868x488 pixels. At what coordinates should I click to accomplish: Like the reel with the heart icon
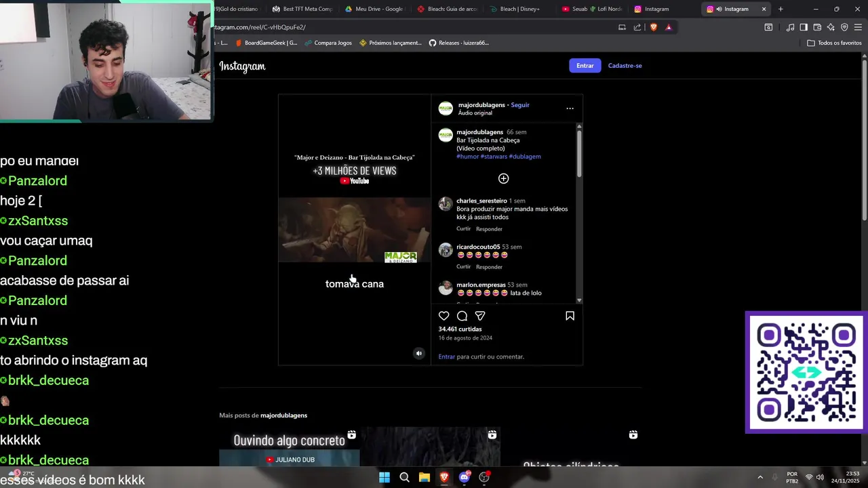pos(443,316)
